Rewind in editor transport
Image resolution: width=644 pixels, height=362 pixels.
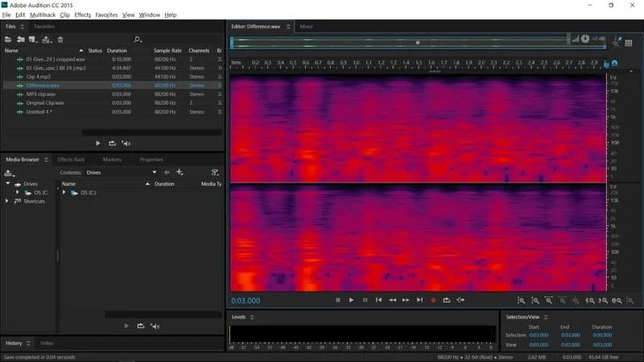coord(392,300)
